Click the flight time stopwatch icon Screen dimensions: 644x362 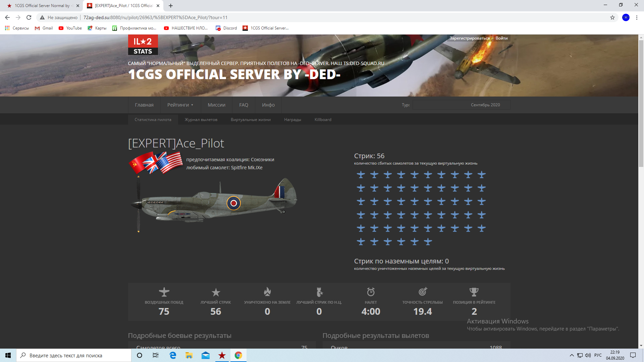coord(371,292)
